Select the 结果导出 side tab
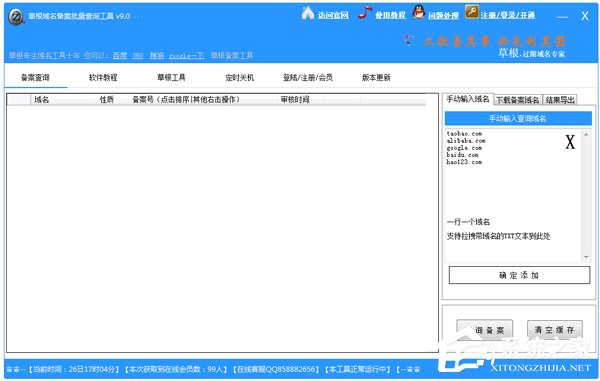 tap(560, 100)
